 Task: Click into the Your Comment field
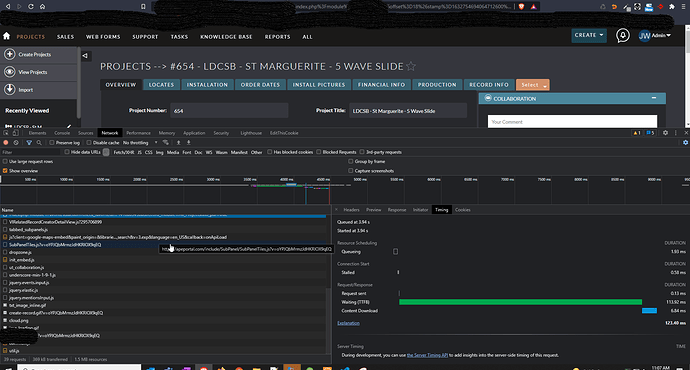pyautogui.click(x=572, y=121)
